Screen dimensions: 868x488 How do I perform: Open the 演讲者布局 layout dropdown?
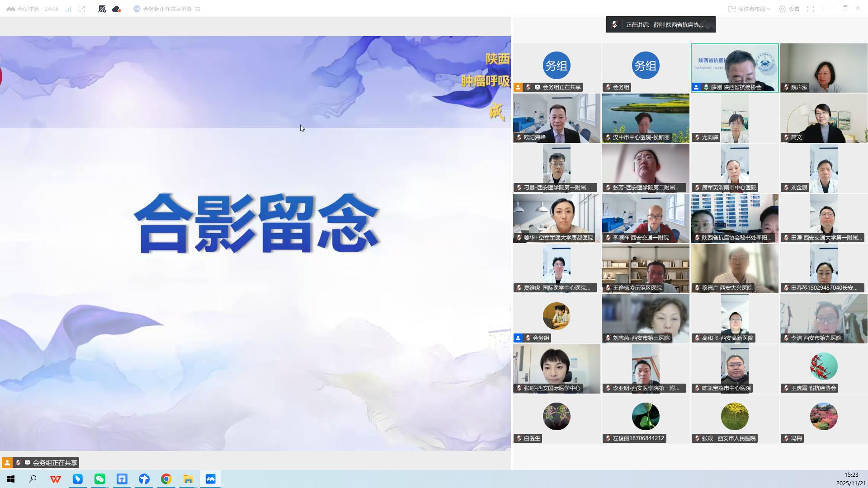click(749, 9)
